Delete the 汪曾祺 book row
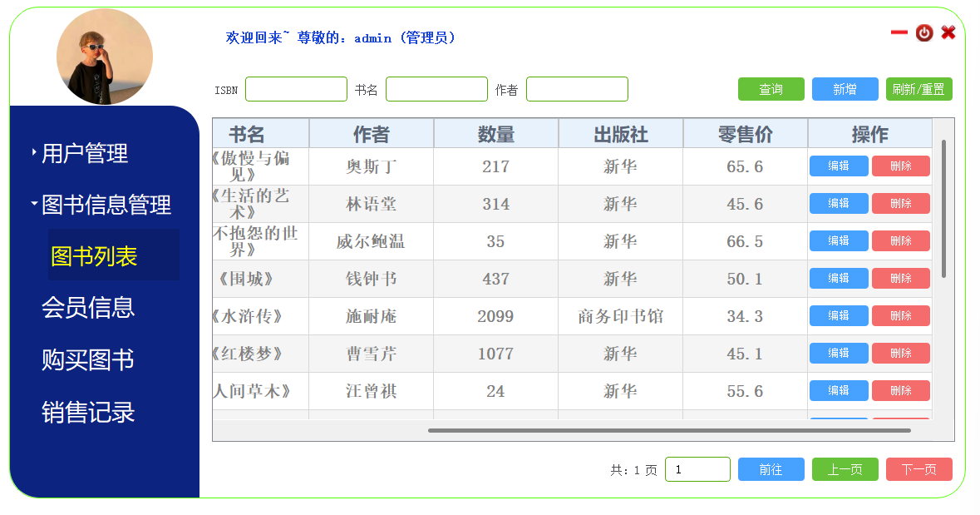 point(901,390)
